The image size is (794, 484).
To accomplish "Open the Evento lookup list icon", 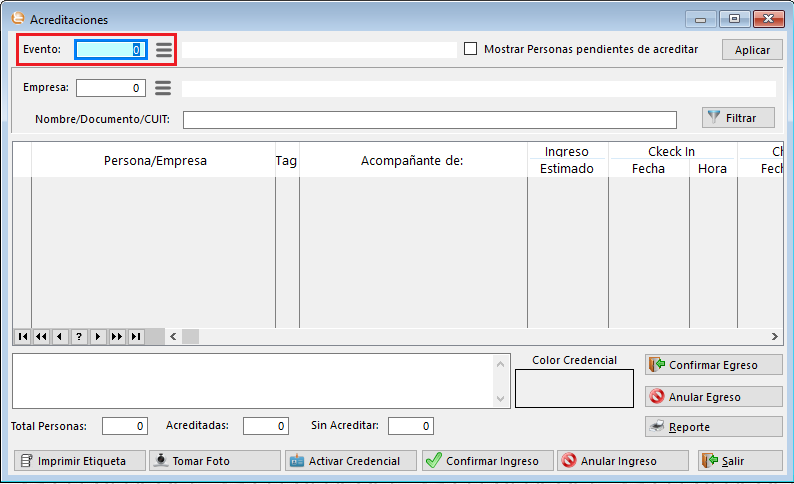I will (x=164, y=50).
